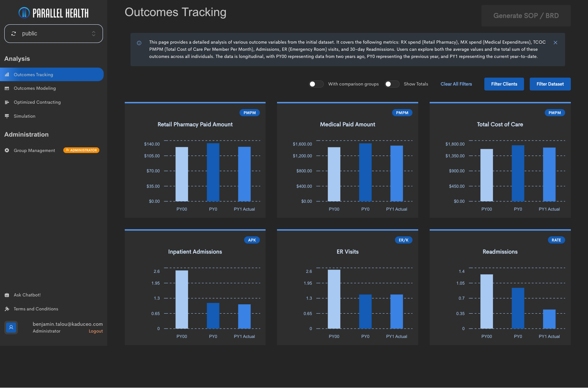Click the Terms and Conditions gavel icon
This screenshot has width=588, height=388.
(x=7, y=309)
